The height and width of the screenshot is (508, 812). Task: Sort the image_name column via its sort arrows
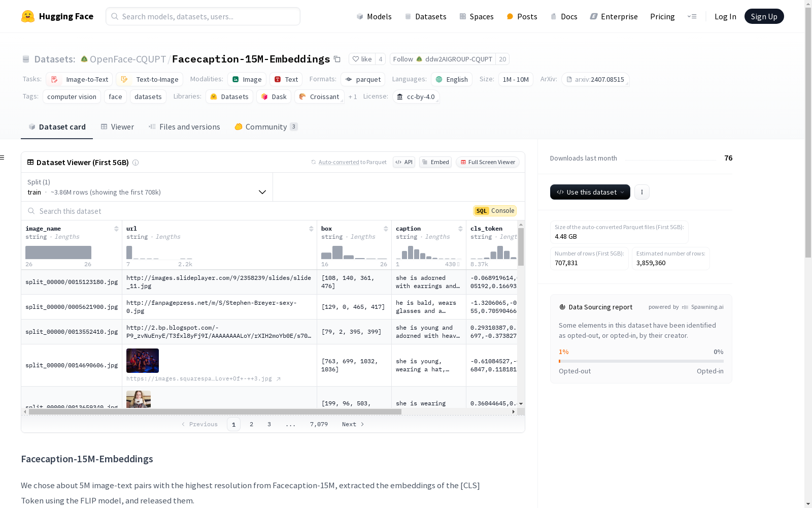[116, 229]
